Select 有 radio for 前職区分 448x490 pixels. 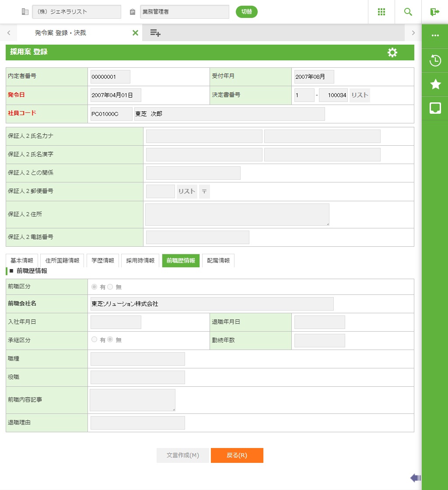(x=94, y=287)
